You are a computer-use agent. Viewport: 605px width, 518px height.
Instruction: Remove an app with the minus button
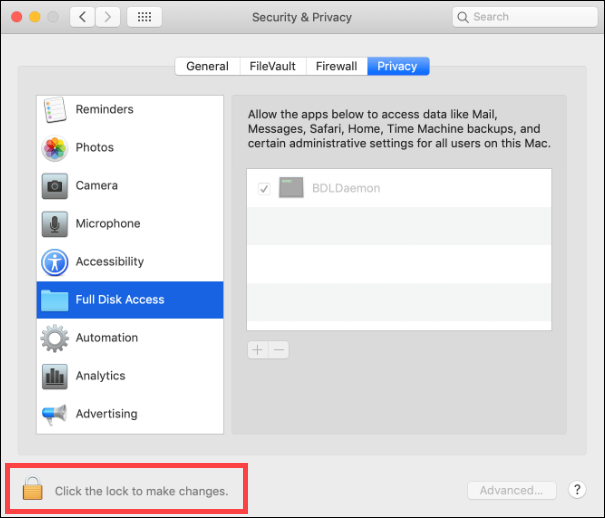click(x=279, y=350)
